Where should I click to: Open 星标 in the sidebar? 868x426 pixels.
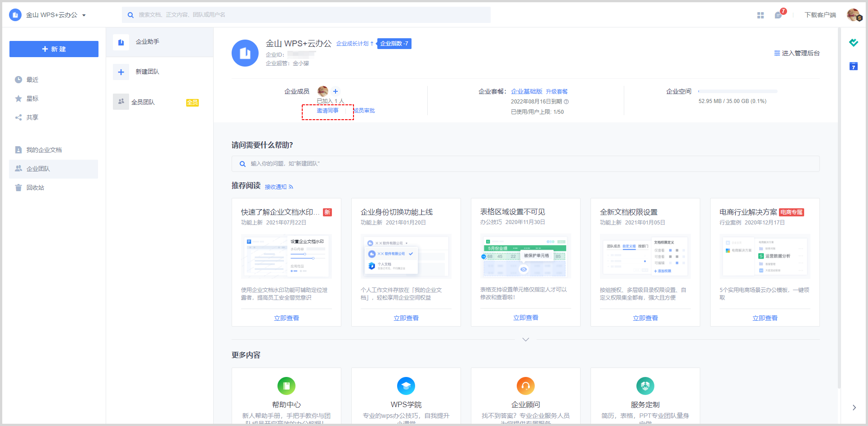pyautogui.click(x=54, y=99)
